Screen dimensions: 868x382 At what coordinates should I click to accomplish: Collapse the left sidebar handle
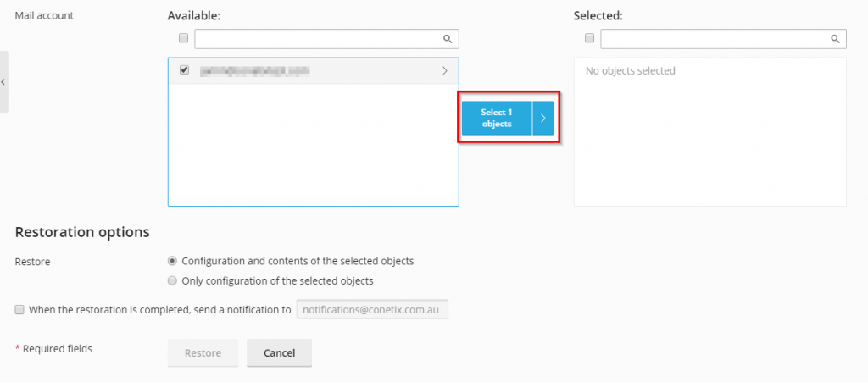tap(4, 82)
